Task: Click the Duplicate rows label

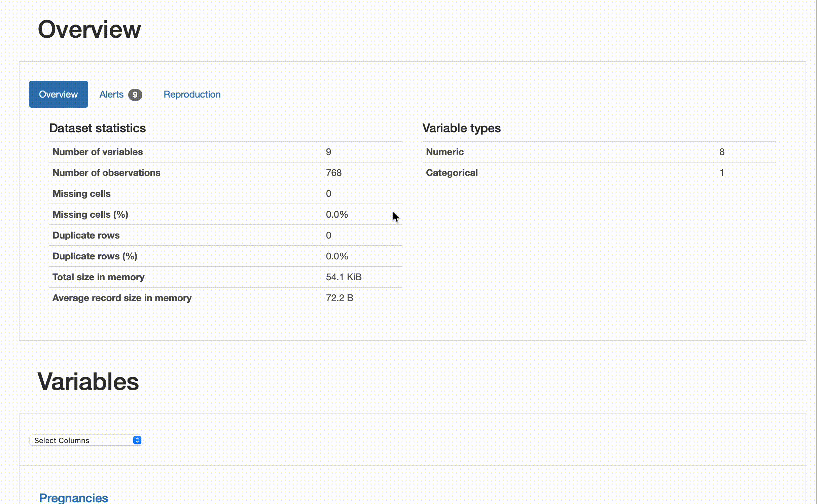Action: tap(86, 236)
